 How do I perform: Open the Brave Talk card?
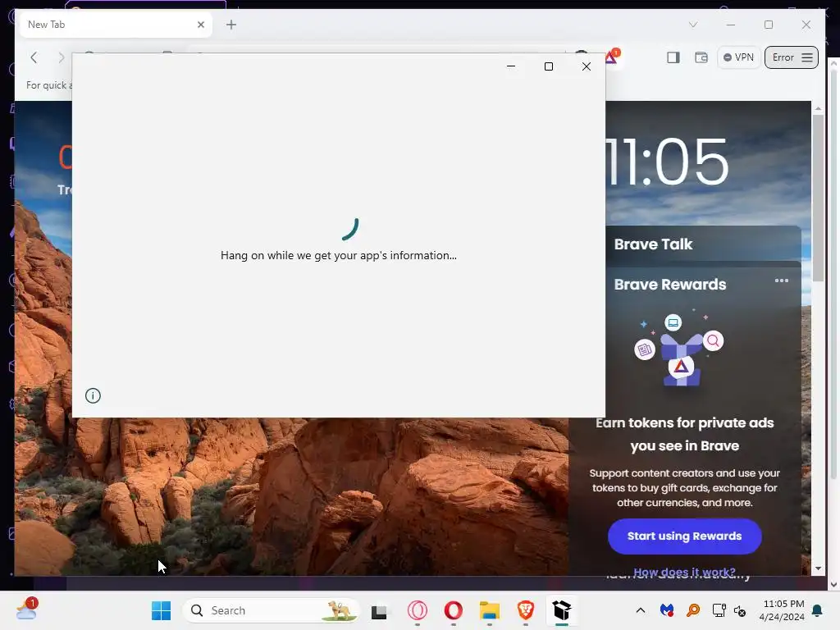point(703,244)
